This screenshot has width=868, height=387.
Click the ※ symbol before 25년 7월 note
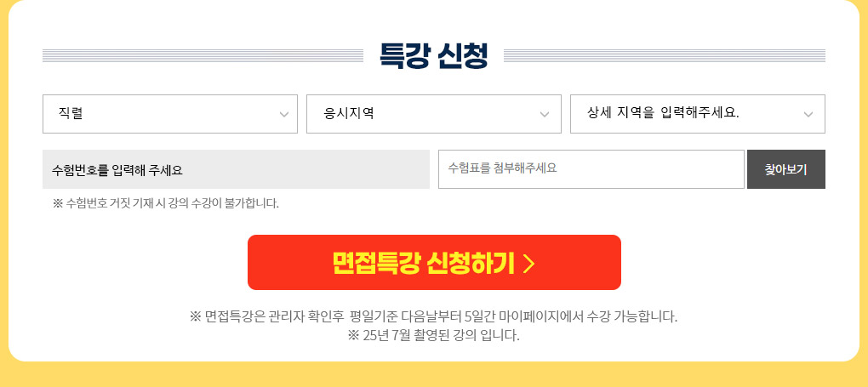pyautogui.click(x=353, y=335)
